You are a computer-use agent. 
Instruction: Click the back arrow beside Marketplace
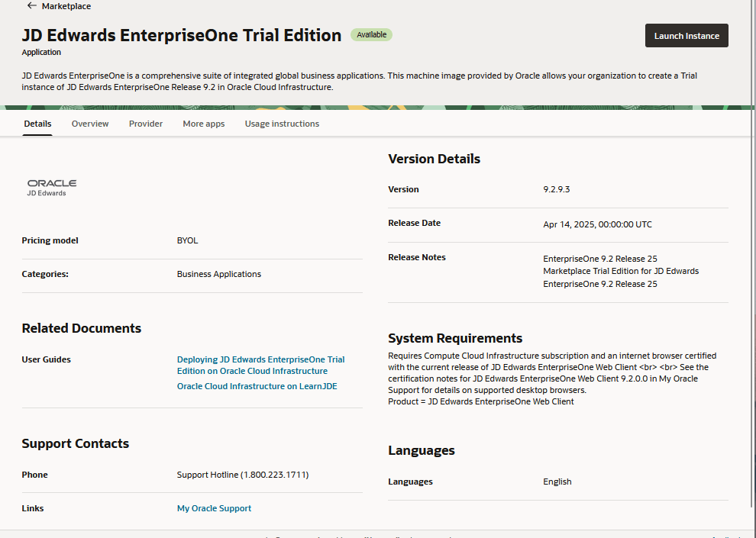pyautogui.click(x=31, y=5)
